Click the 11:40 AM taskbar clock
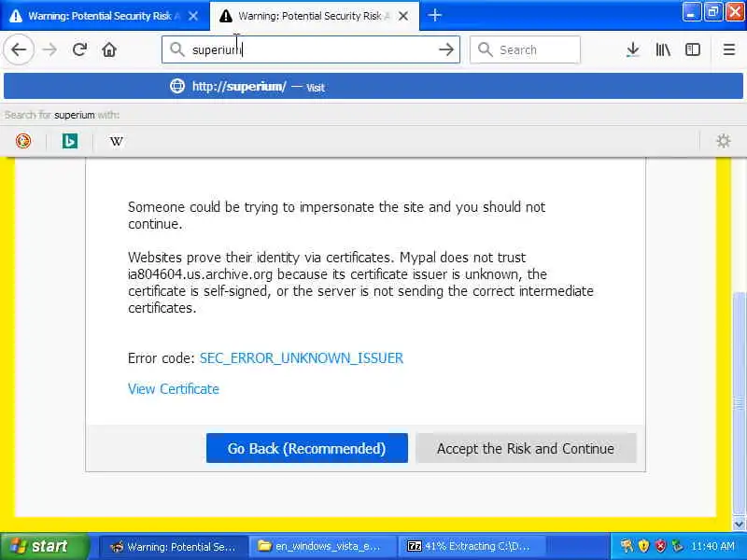This screenshot has width=747, height=560. pyautogui.click(x=712, y=546)
